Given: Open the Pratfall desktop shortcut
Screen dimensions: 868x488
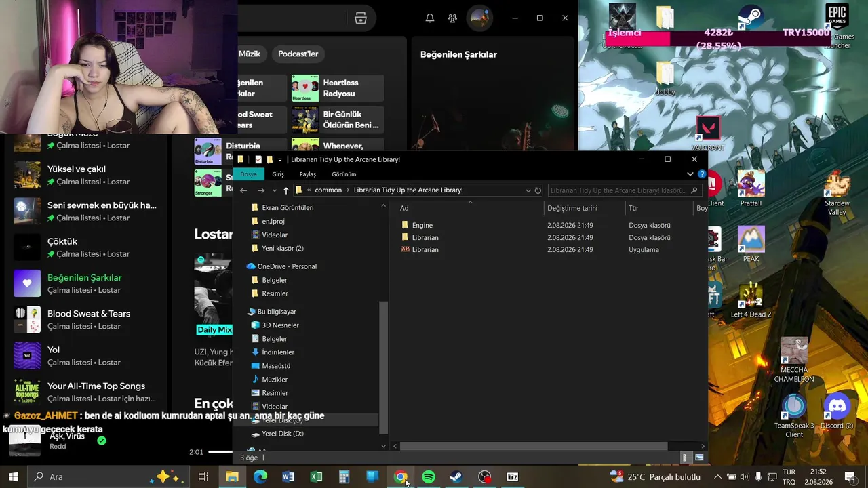Looking at the screenshot, I should tap(751, 189).
